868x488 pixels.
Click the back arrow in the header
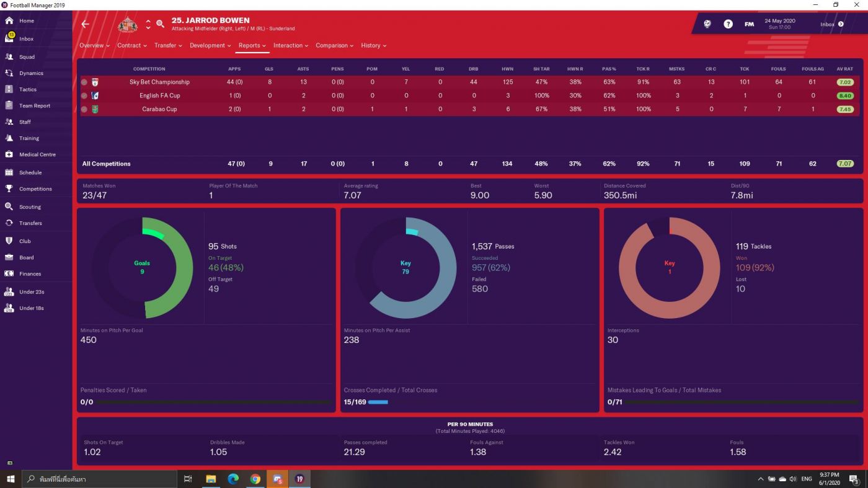click(x=86, y=24)
